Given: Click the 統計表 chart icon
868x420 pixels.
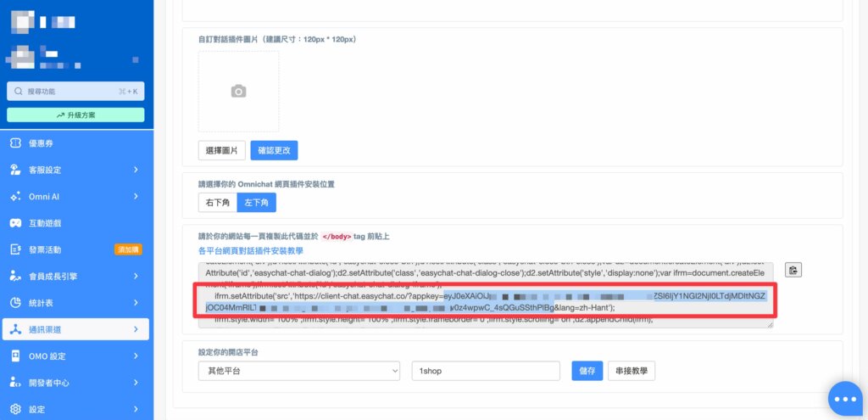Looking at the screenshot, I should [14, 302].
